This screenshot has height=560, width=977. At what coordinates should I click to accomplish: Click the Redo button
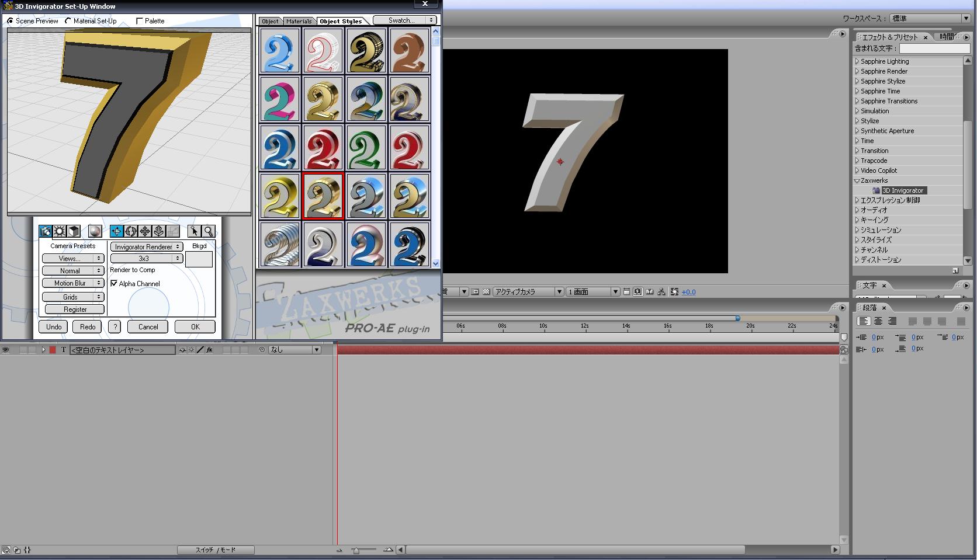pos(88,326)
